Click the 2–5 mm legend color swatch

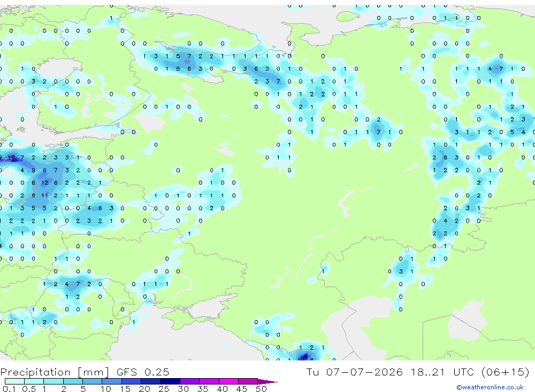point(73,381)
